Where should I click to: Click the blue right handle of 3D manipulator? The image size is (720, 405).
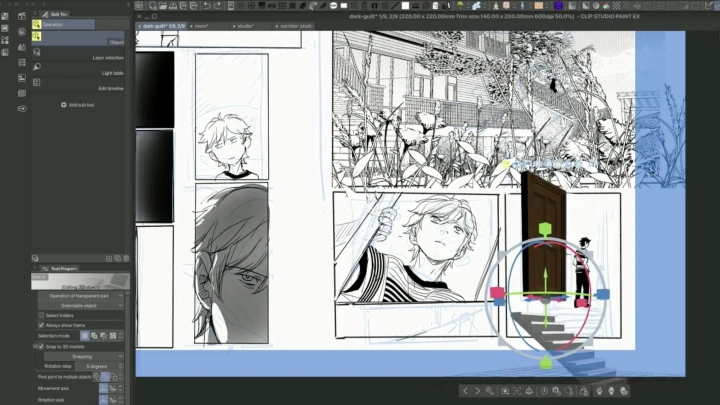(603, 294)
